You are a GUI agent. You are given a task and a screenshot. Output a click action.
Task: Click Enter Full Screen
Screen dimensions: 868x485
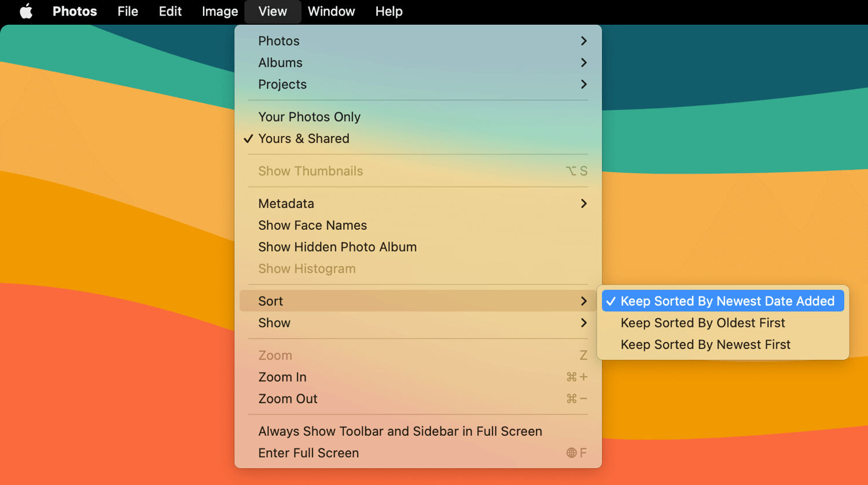pyautogui.click(x=308, y=453)
